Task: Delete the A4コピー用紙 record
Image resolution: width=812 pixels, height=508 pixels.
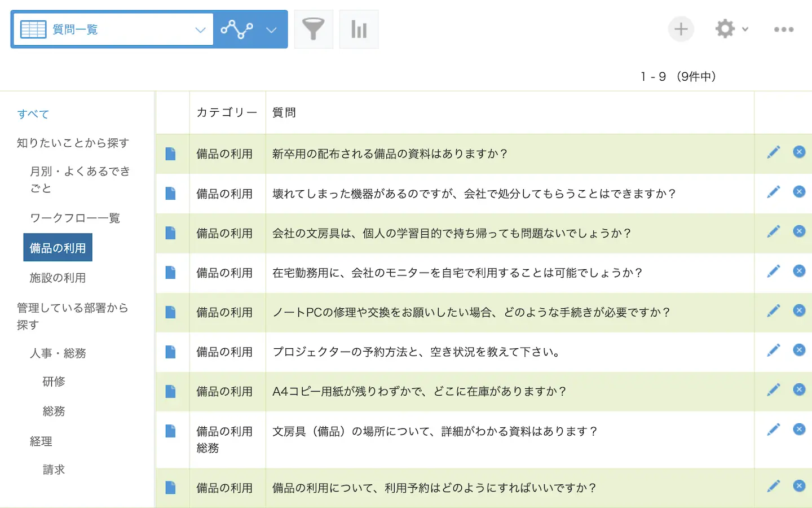Action: click(x=799, y=390)
